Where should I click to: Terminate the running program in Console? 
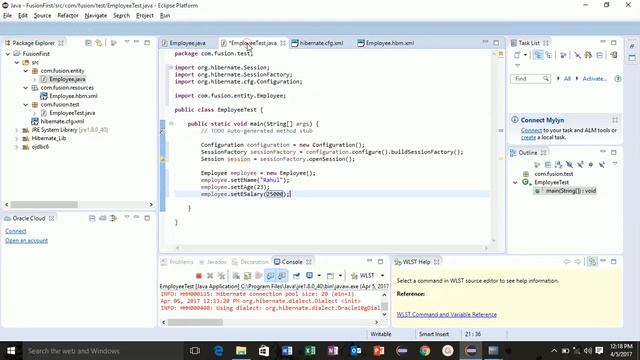(199, 276)
